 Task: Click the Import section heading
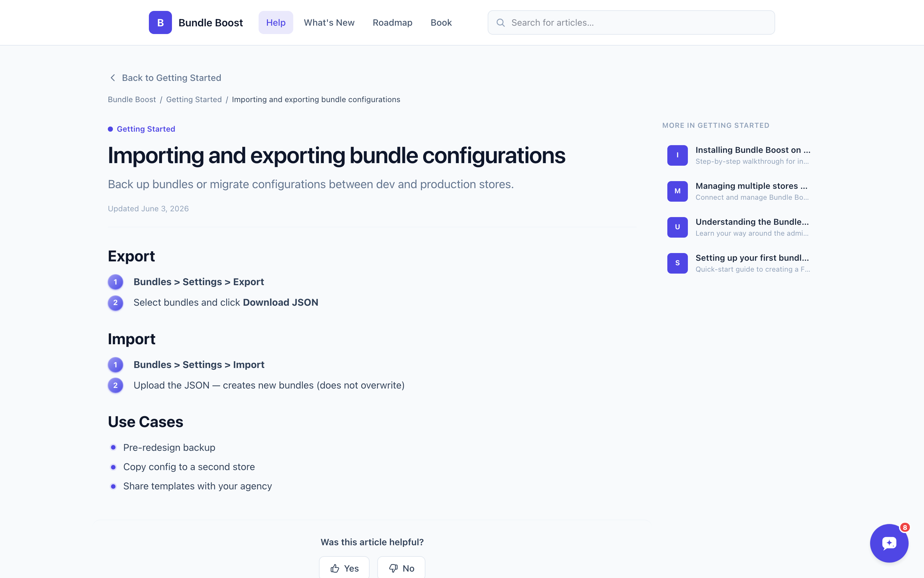[x=132, y=339]
